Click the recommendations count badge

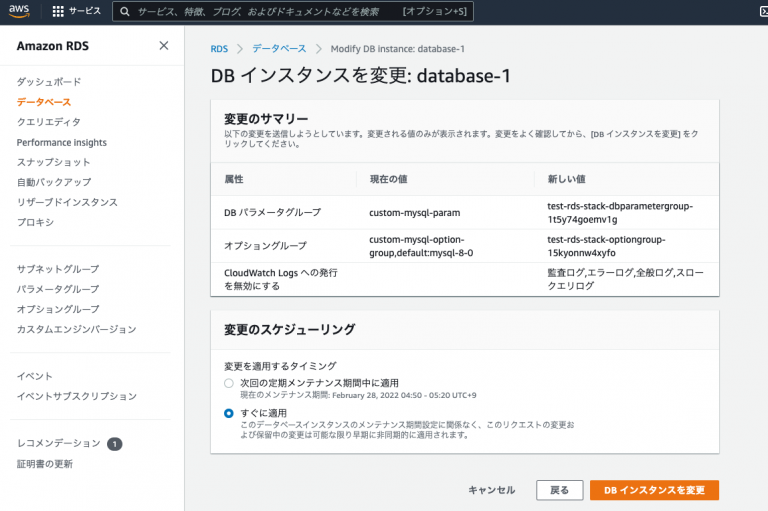coord(114,443)
